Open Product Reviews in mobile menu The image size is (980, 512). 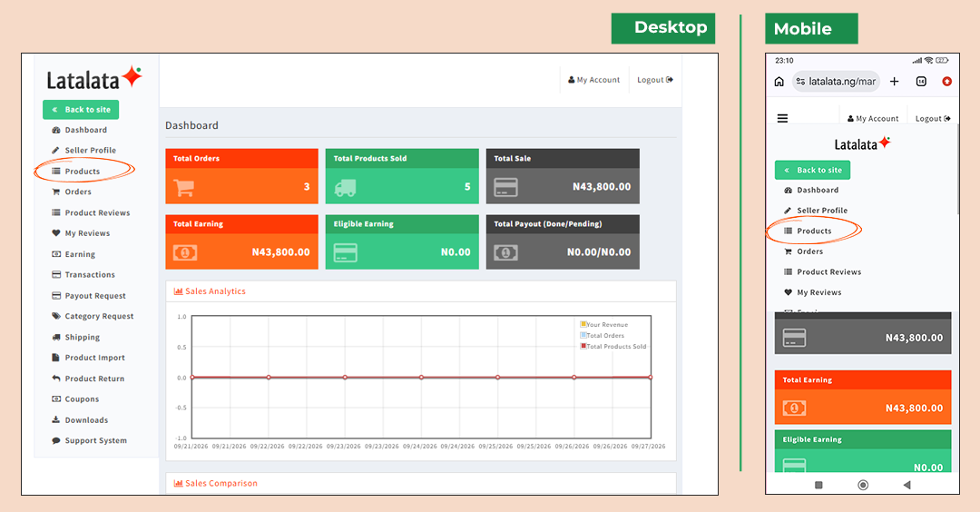coord(822,272)
